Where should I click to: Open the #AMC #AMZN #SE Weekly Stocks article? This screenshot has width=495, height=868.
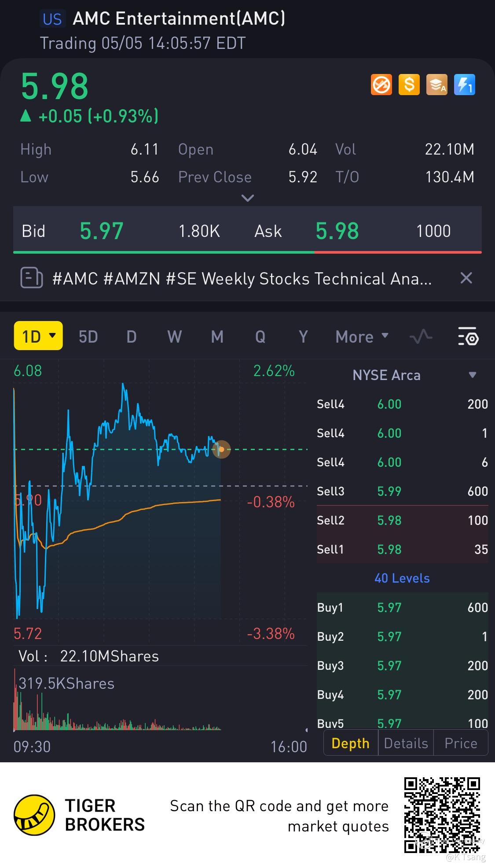pyautogui.click(x=242, y=278)
